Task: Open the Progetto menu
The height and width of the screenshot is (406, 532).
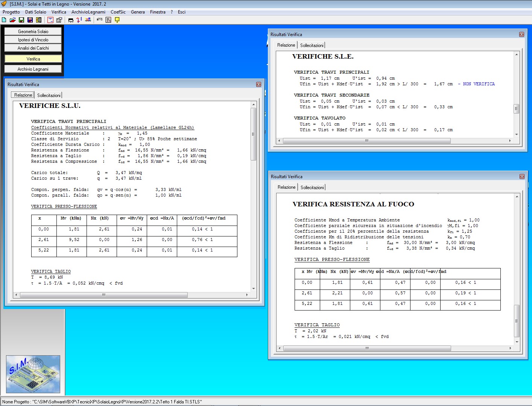Action: [11, 12]
